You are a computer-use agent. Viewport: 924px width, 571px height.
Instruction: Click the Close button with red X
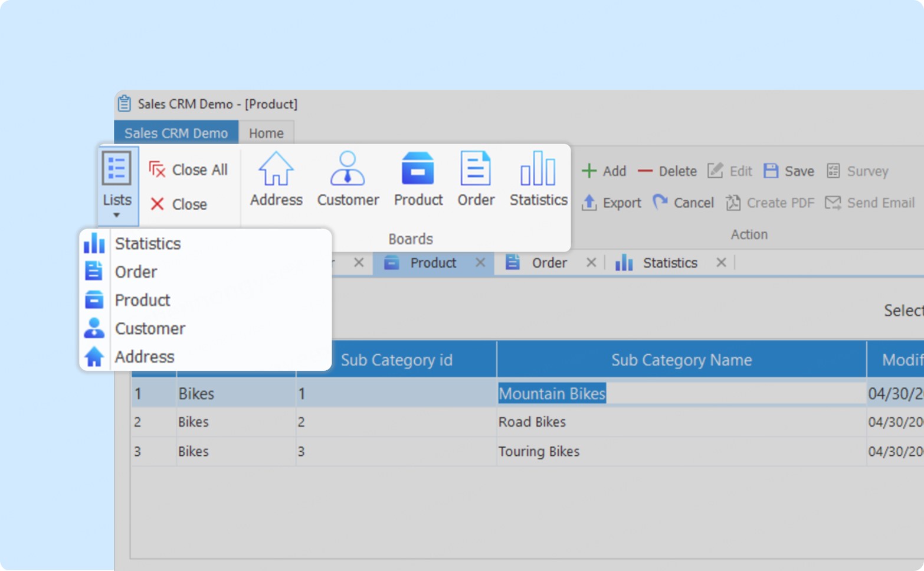tap(178, 204)
